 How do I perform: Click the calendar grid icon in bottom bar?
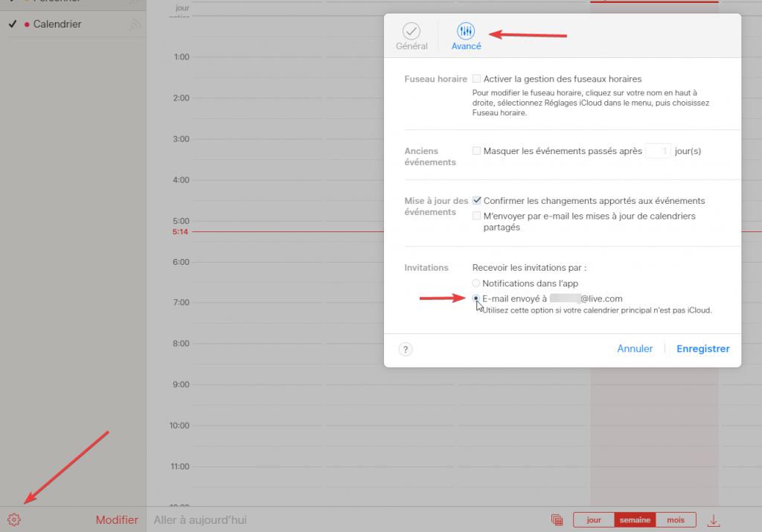[x=557, y=520]
